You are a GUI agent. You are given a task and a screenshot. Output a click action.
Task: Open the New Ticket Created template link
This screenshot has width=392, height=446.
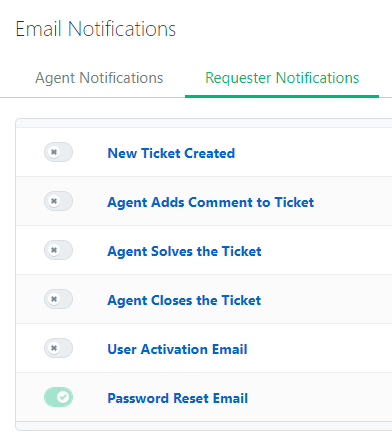[x=171, y=153]
